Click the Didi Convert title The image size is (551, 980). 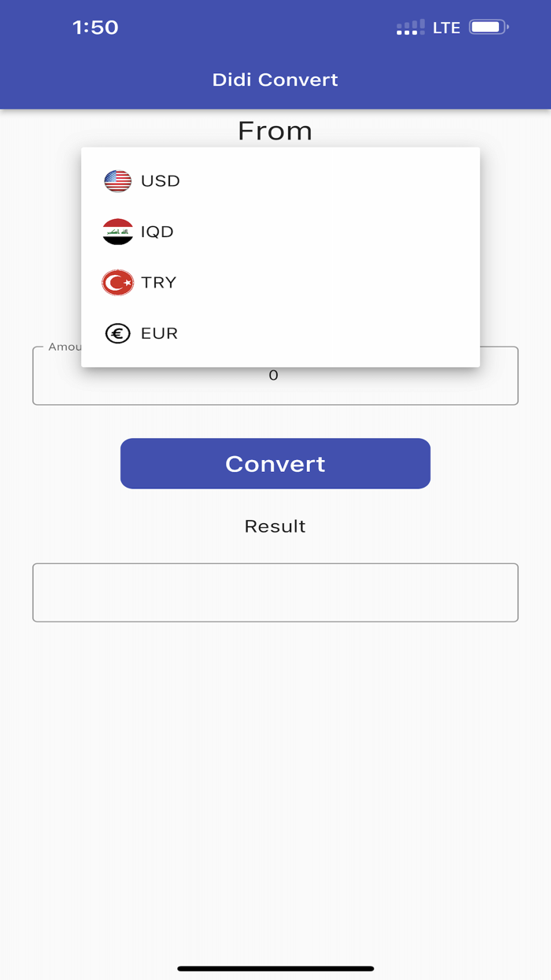[x=275, y=80]
